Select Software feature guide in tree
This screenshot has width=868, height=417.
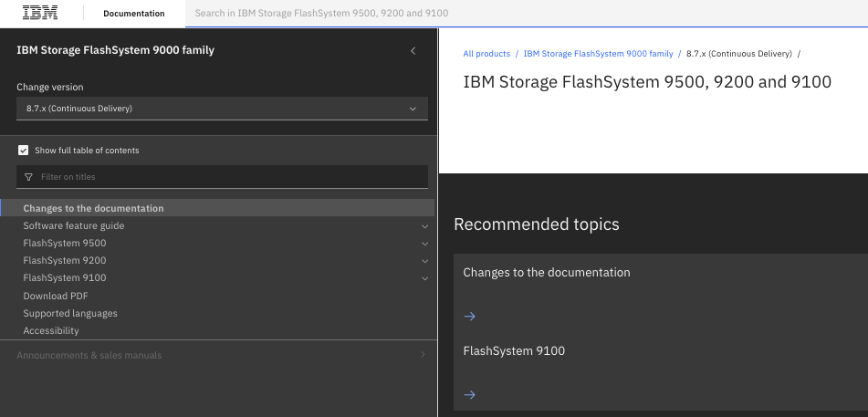tap(74, 226)
